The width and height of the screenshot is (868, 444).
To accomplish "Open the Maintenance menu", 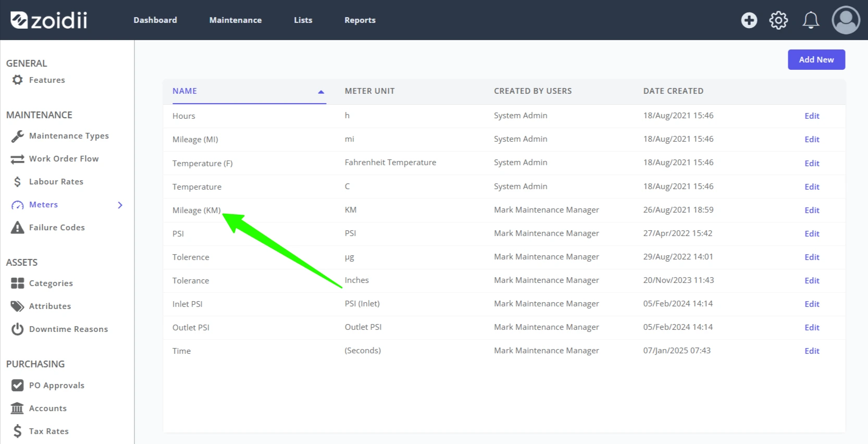I will coord(235,20).
